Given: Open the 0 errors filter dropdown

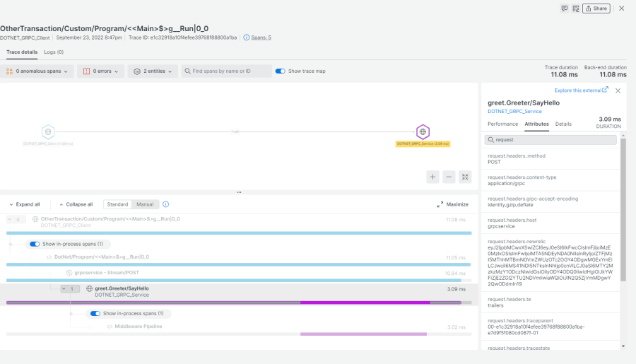Looking at the screenshot, I should click(x=100, y=71).
